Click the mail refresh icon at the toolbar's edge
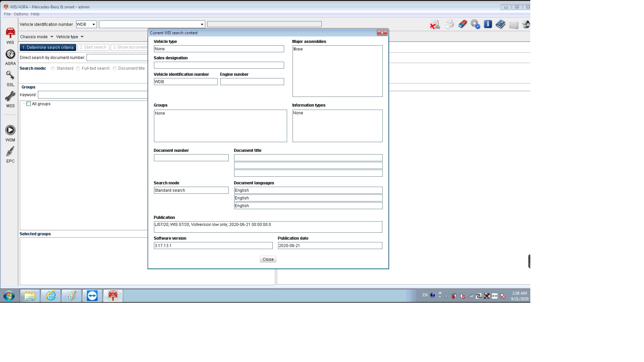Viewport: 644px width, 362px height. click(x=526, y=24)
